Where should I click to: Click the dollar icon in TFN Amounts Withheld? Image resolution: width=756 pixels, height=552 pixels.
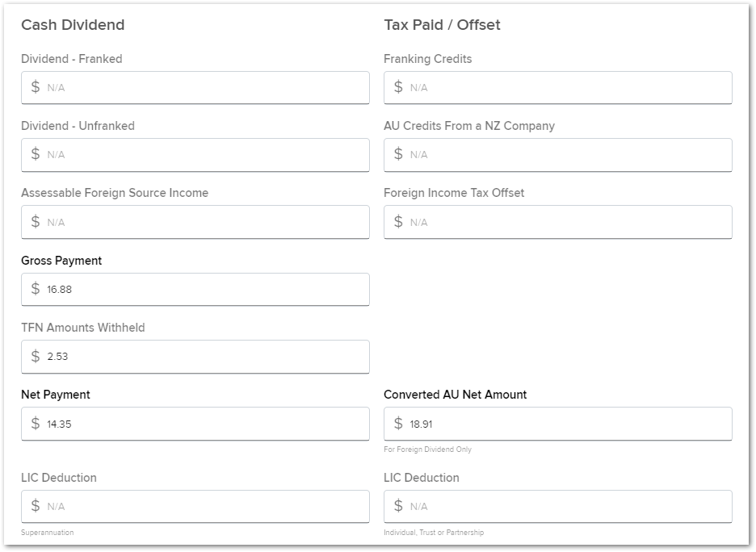click(x=36, y=356)
